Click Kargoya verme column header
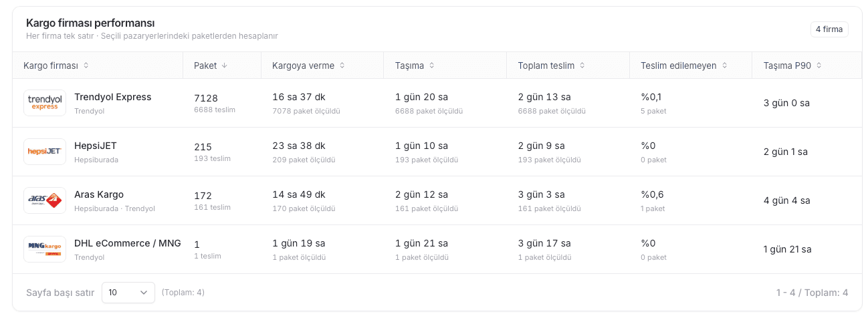 pyautogui.click(x=322, y=65)
